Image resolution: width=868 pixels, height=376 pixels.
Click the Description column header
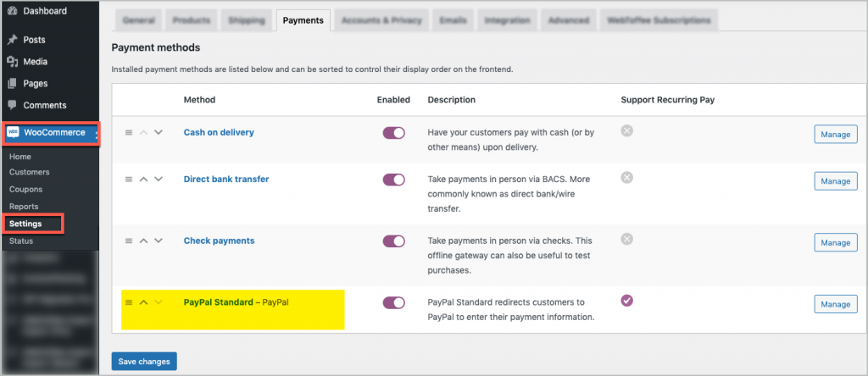pos(452,100)
